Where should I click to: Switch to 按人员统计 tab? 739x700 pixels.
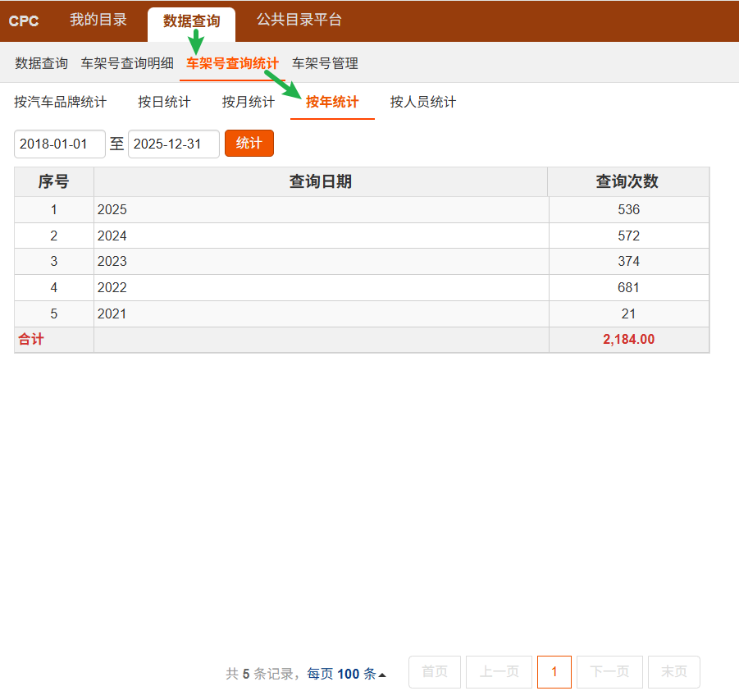coord(423,102)
